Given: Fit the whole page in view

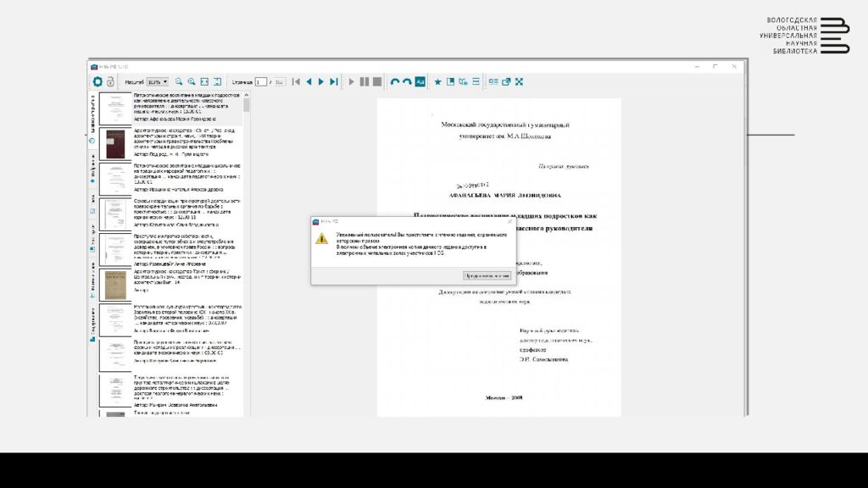Looking at the screenshot, I should [218, 82].
